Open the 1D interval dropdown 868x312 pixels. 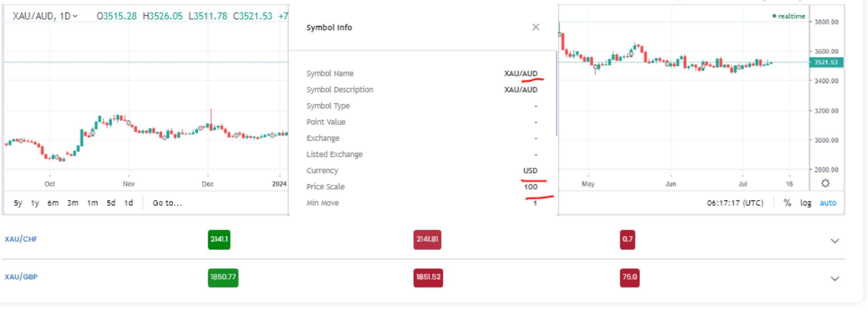(x=69, y=16)
